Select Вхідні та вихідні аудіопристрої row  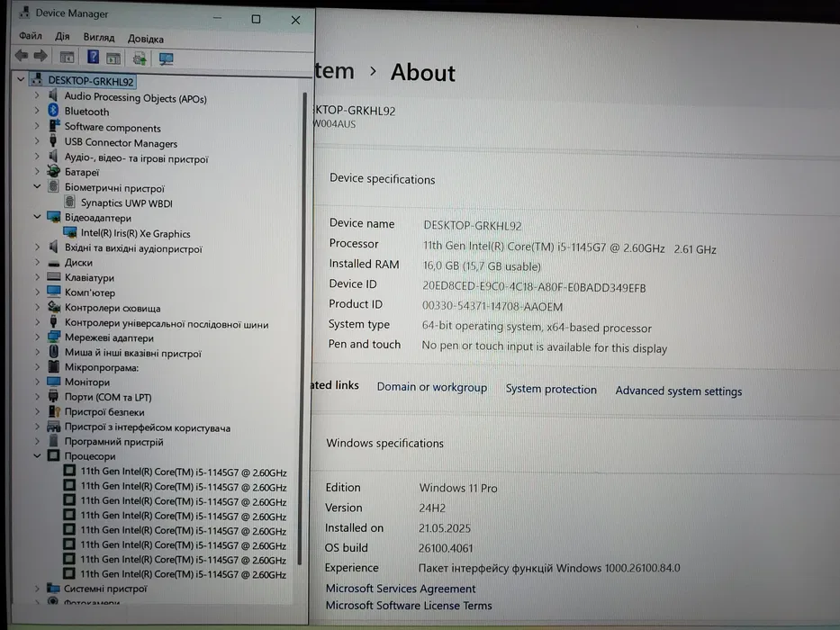pos(133,248)
